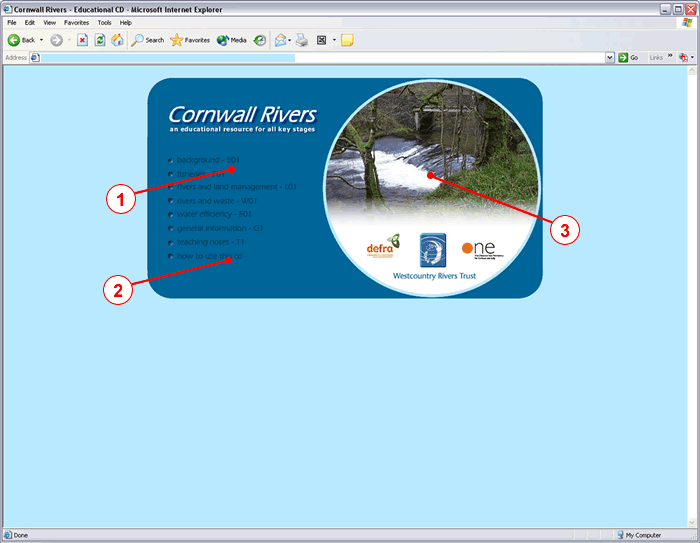The width and height of the screenshot is (700, 543).
Task: Expand the Back button history dropdown
Action: 41,40
